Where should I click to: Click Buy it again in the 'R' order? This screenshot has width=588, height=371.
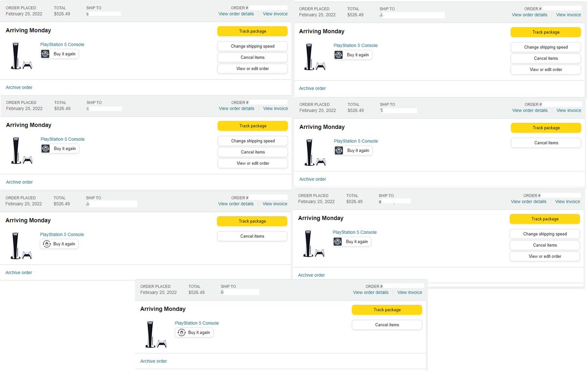click(x=194, y=332)
